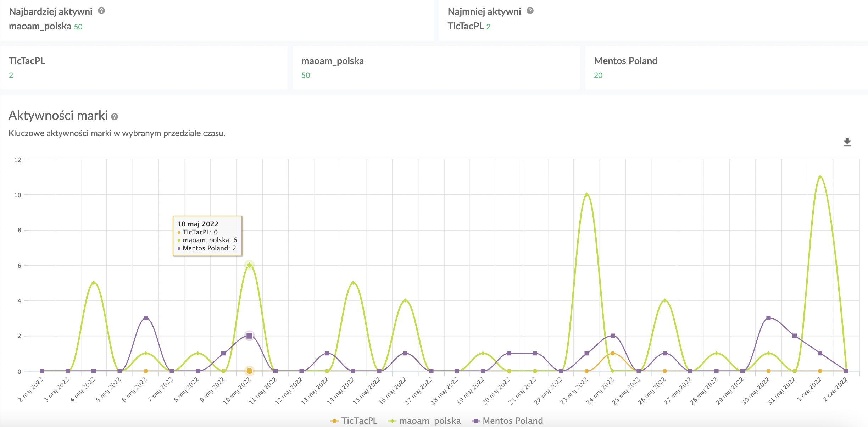Click Najbardziej aktywni maoam_polska 50 value
The height and width of the screenshot is (427, 868).
click(78, 27)
